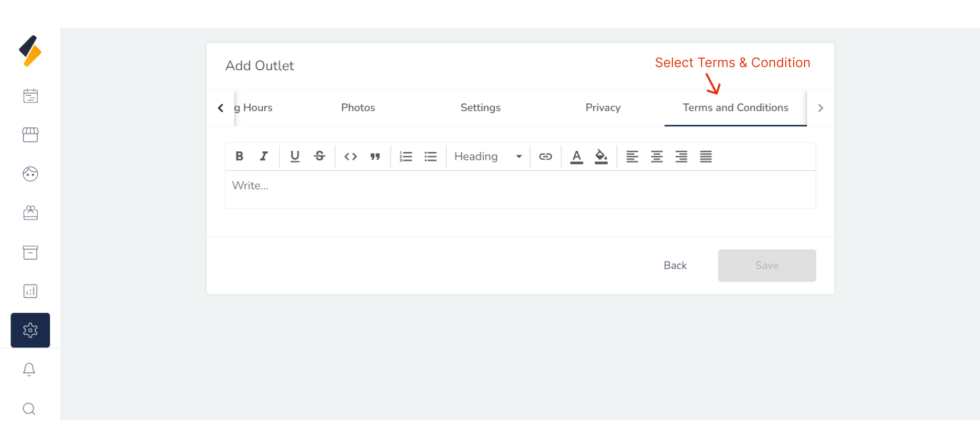Open the settings gear in sidebar
Viewport: 980px width, 448px height.
coord(30,330)
